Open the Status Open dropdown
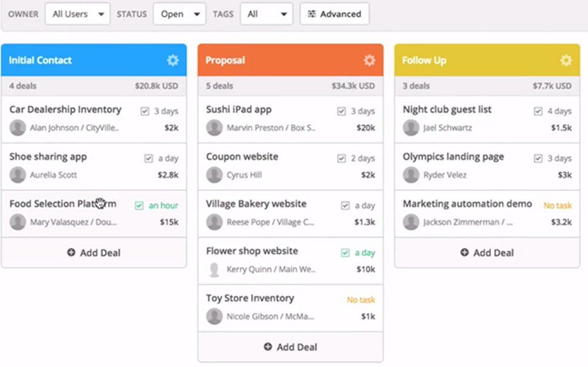This screenshot has width=588, height=367. tap(179, 13)
